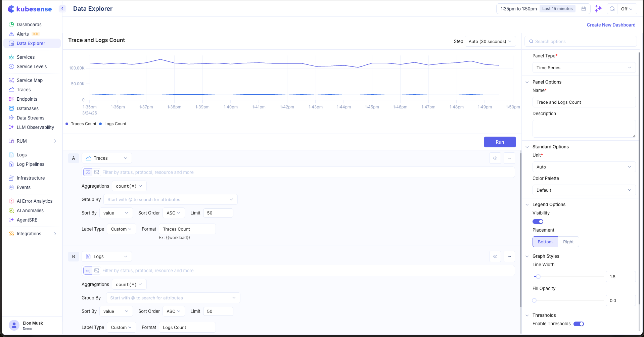Open Traces from the sidebar

coord(24,90)
